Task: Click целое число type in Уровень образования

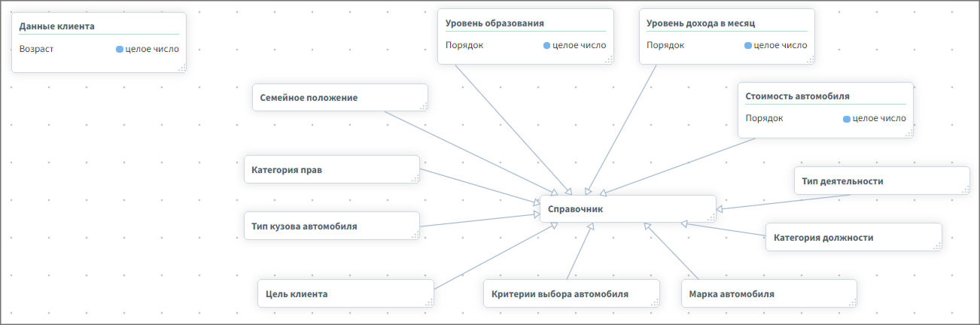Action: pyautogui.click(x=579, y=45)
